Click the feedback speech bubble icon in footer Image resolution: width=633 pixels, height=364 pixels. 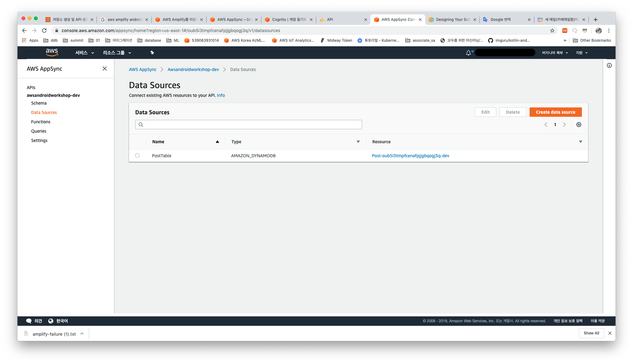point(29,321)
